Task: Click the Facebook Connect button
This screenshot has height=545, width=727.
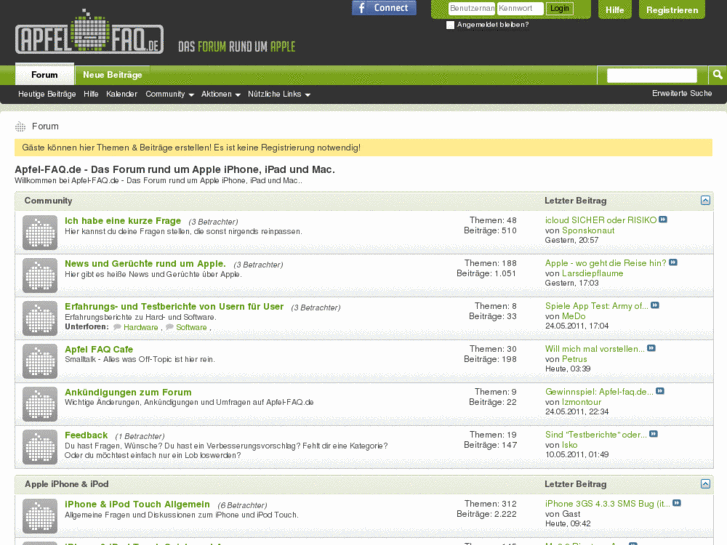Action: pyautogui.click(x=384, y=8)
